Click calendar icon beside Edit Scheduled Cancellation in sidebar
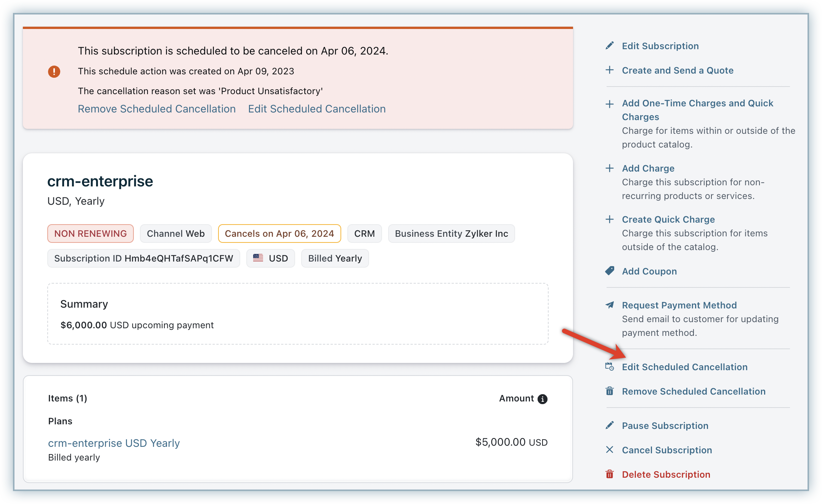 click(610, 367)
